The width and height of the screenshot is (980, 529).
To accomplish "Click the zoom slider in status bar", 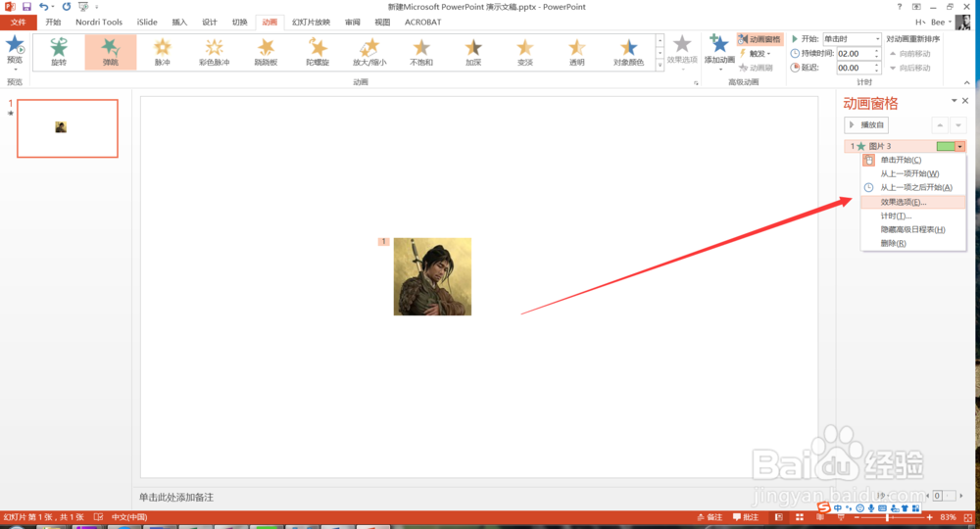I will (892, 517).
